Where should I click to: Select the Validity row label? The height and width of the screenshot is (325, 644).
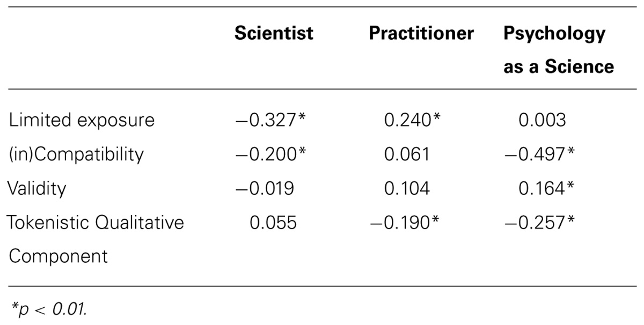[x=36, y=188]
